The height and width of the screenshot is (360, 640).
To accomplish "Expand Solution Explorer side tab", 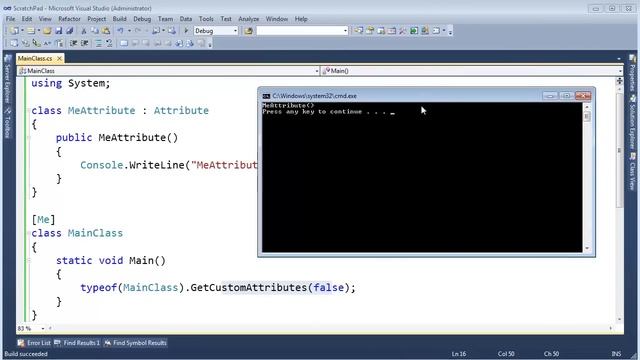I will point(632,123).
